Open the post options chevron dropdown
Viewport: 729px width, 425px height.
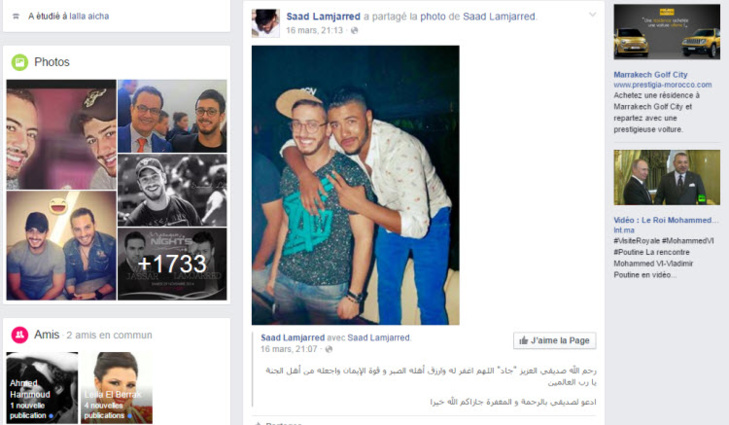(592, 14)
